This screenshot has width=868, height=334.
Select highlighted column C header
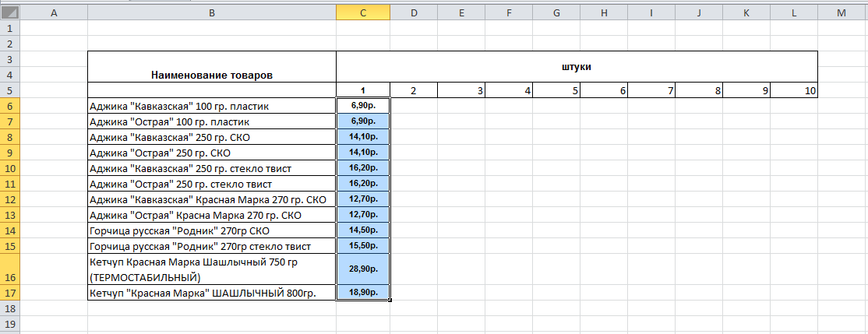pos(363,12)
